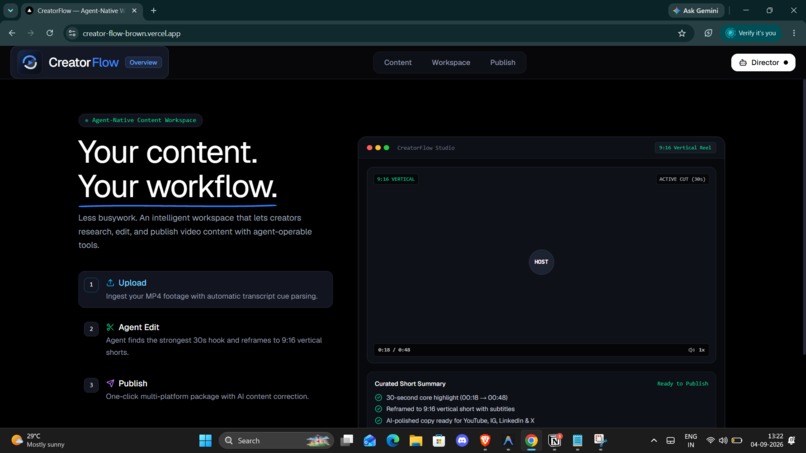Click step number 2 badge

click(x=91, y=329)
